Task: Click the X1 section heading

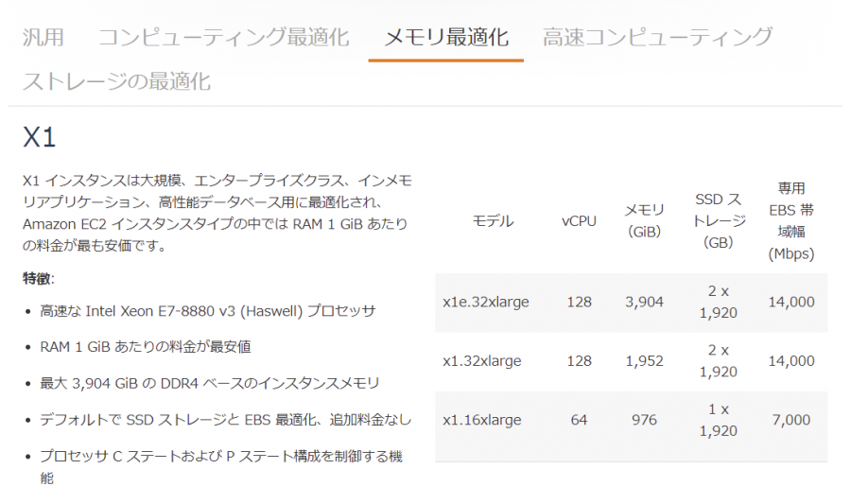Action: pos(39,137)
